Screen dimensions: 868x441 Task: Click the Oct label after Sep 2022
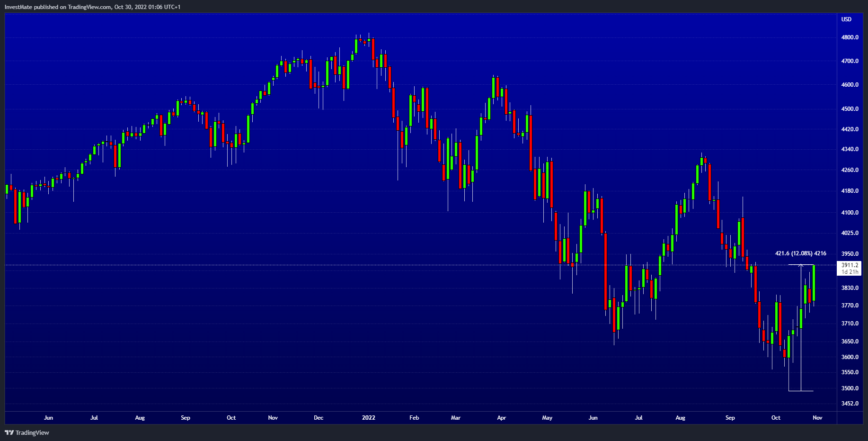(776, 418)
